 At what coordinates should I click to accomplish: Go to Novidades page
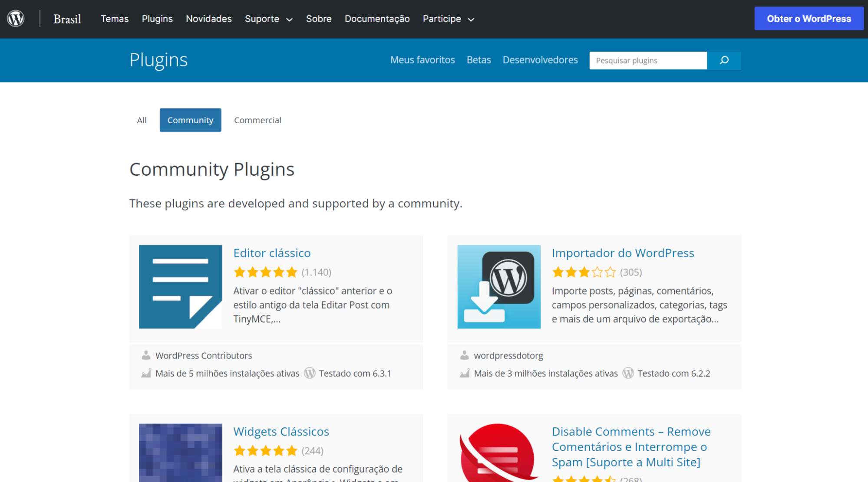coord(209,19)
